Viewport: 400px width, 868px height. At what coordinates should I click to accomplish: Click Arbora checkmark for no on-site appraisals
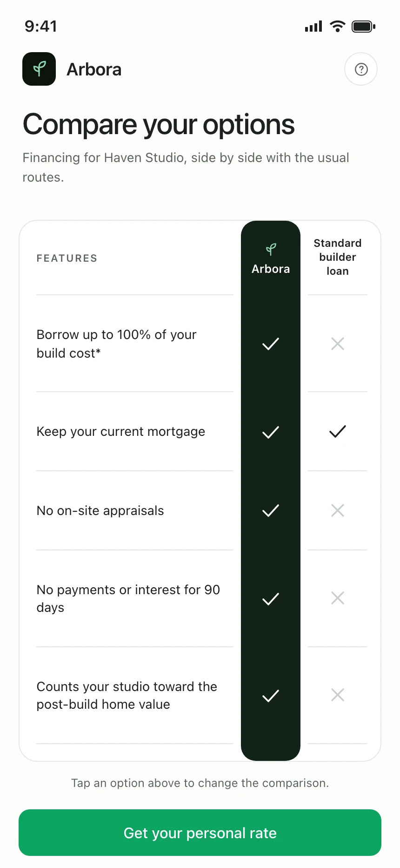coord(271,510)
